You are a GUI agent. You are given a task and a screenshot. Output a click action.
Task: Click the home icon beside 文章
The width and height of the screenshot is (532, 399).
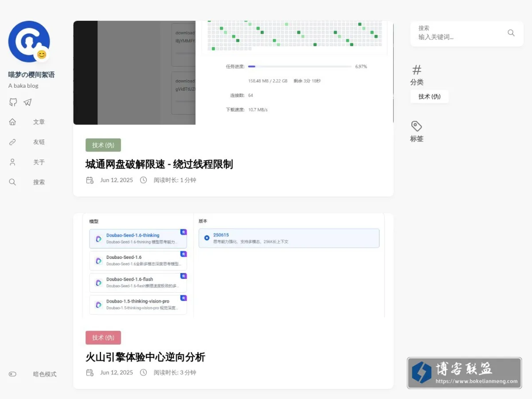pyautogui.click(x=12, y=122)
